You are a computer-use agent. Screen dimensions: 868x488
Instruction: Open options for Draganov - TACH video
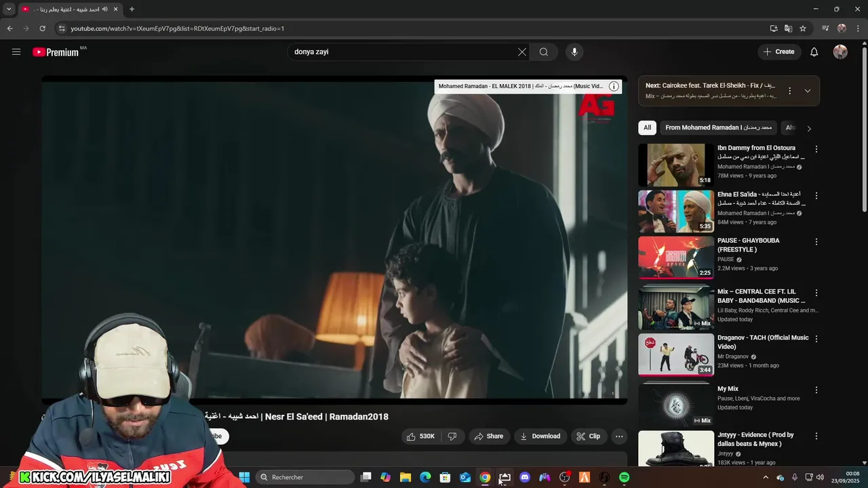[816, 339]
